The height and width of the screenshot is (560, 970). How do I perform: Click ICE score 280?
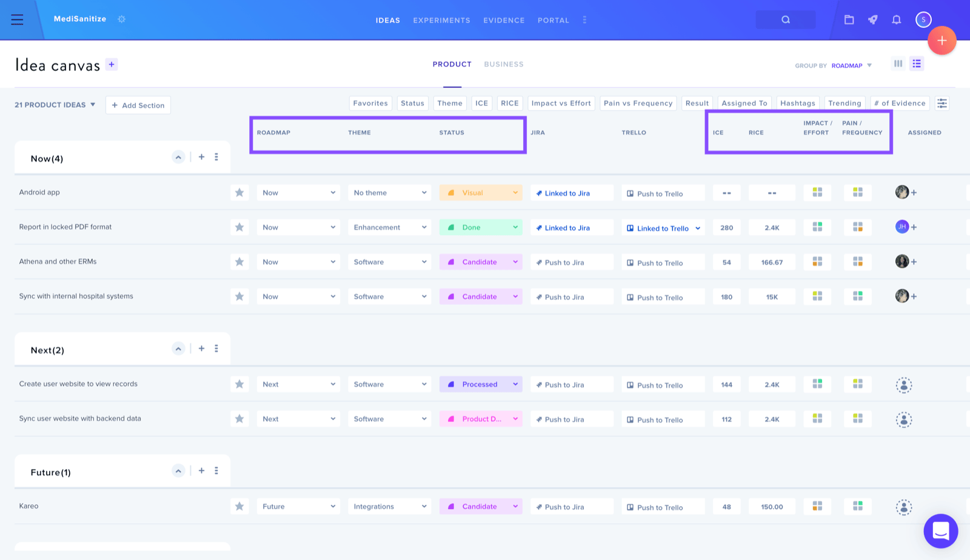point(726,228)
